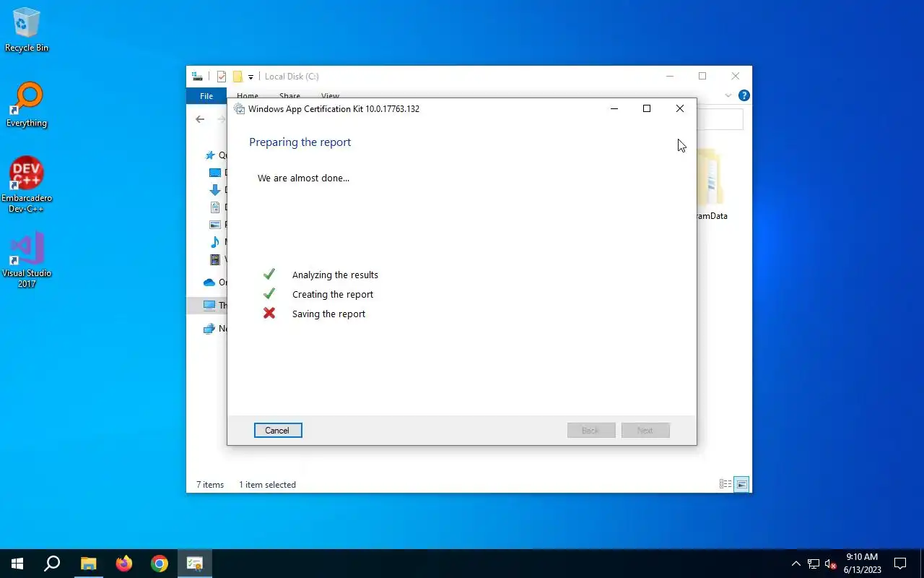Select the Music note icon in Explorer sidebar
Image resolution: width=924 pixels, height=578 pixels.
pos(214,242)
